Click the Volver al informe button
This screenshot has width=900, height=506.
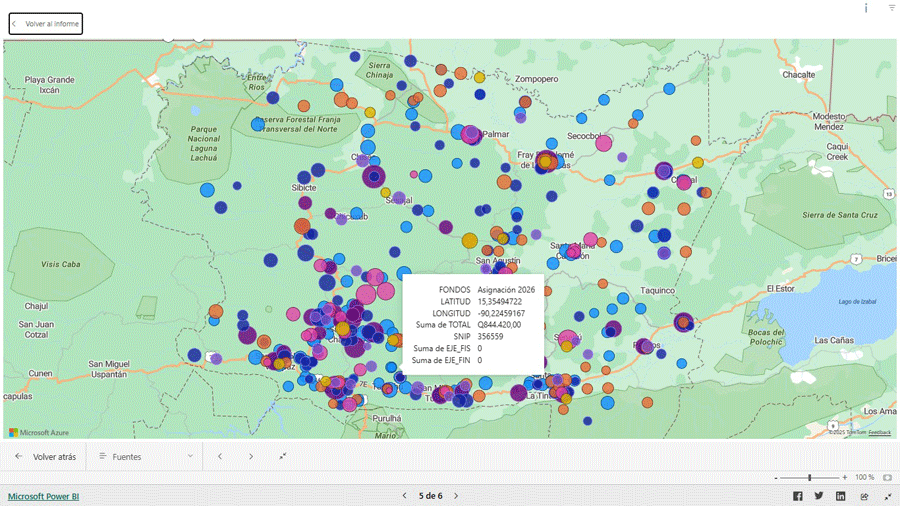(x=46, y=24)
